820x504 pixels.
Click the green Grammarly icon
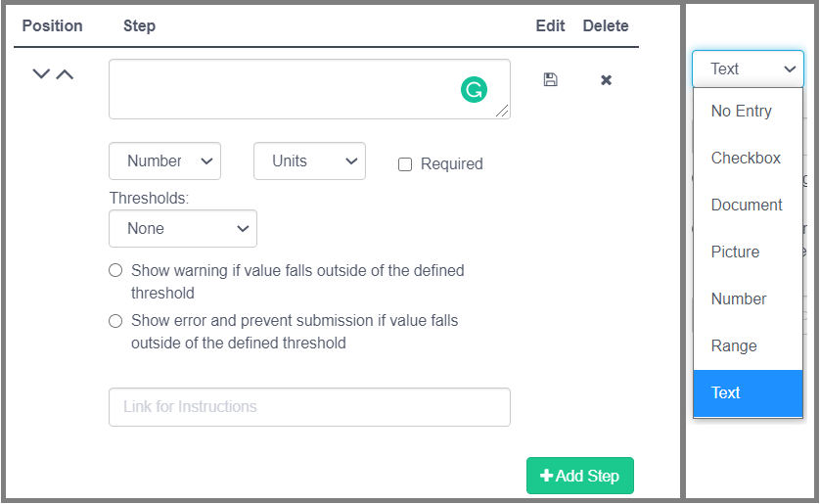474,91
